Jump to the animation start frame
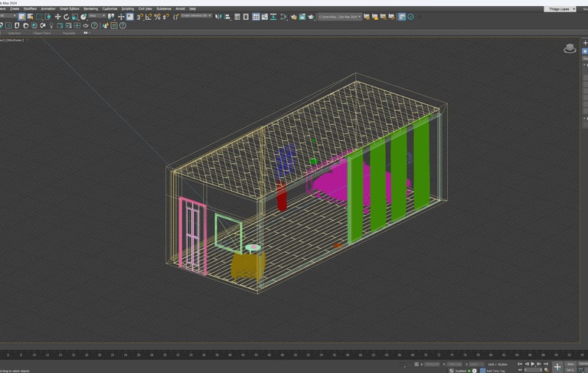The image size is (588, 373). tap(518, 365)
